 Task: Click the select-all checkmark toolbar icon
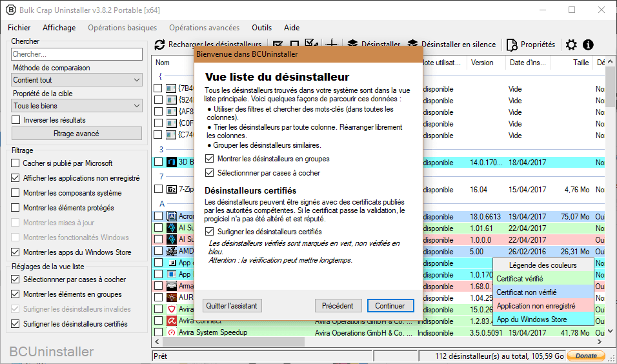click(278, 45)
